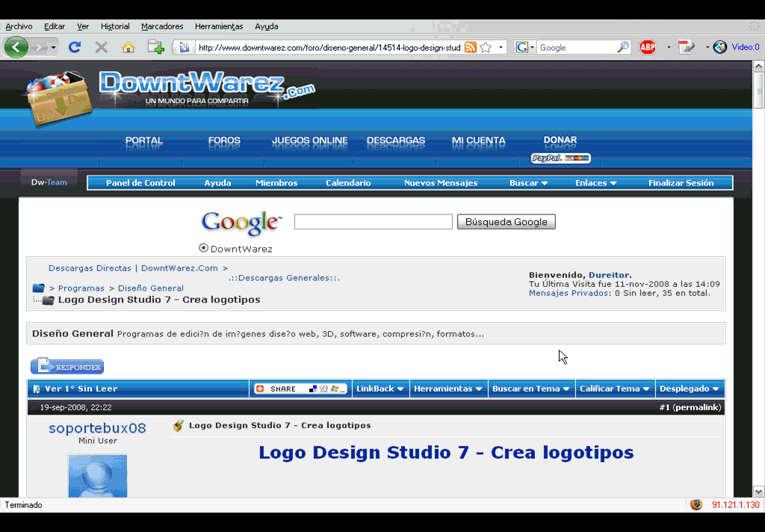Click the RESPONDER button
The width and height of the screenshot is (765, 532).
67,366
